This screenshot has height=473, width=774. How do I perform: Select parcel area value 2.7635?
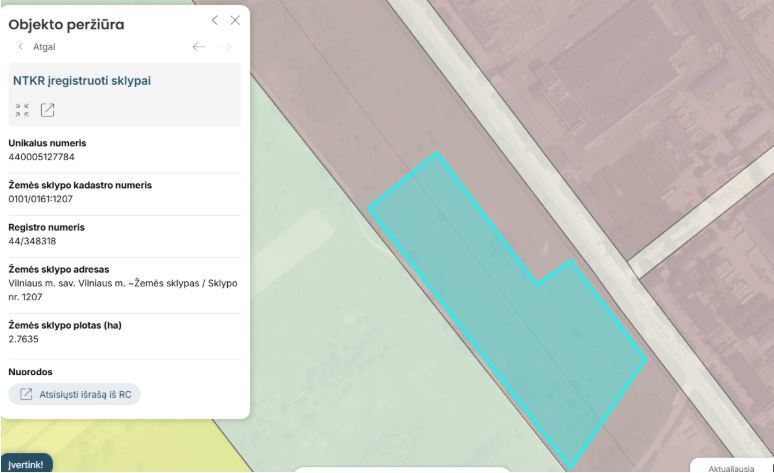click(23, 339)
